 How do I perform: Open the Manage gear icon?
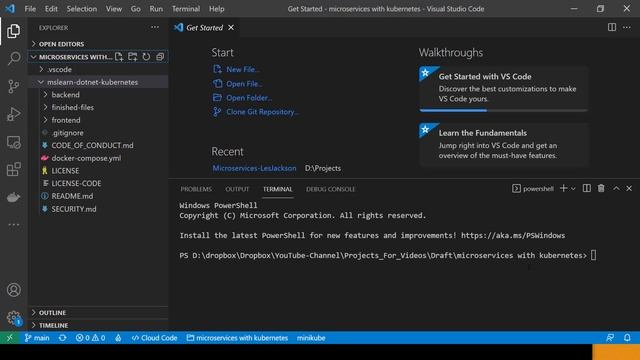[x=13, y=317]
